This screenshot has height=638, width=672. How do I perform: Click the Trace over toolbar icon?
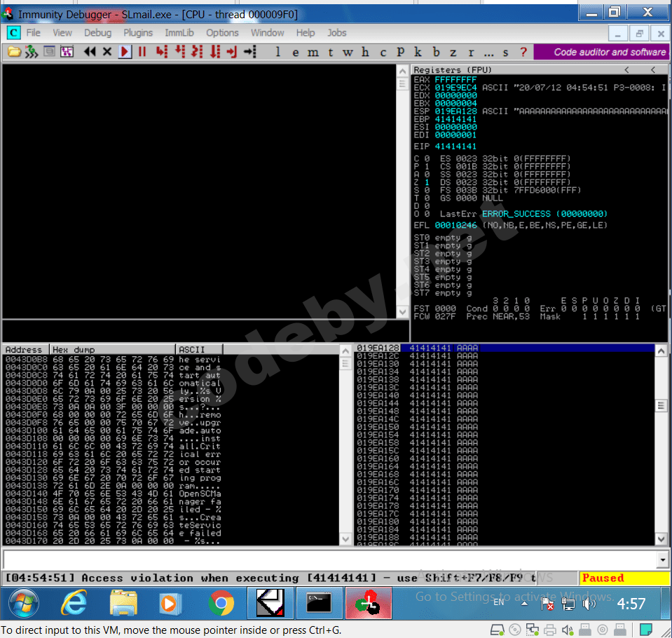pos(214,52)
